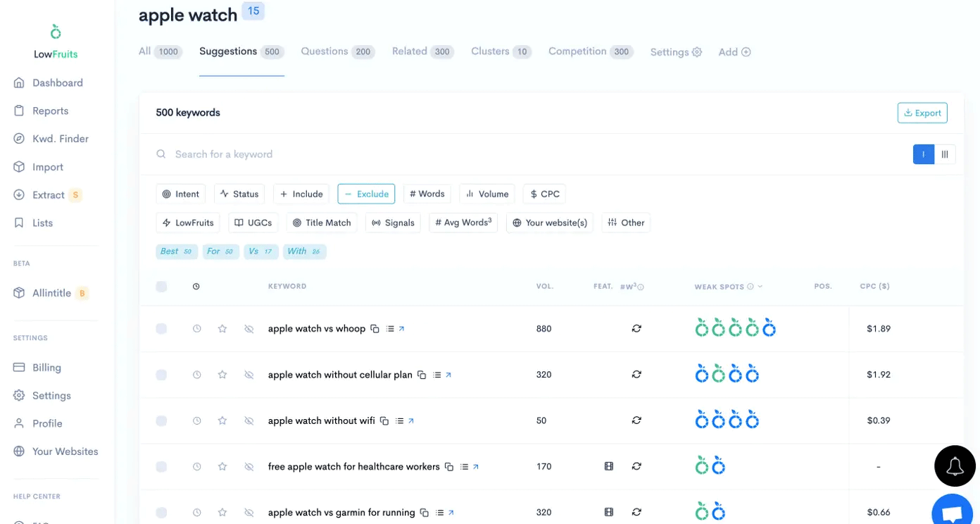
Task: Apply the Best quick filter tag
Action: click(177, 251)
